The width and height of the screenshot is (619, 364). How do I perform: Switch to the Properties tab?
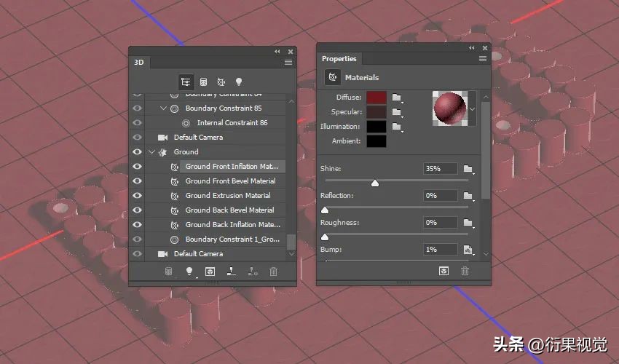click(x=339, y=59)
